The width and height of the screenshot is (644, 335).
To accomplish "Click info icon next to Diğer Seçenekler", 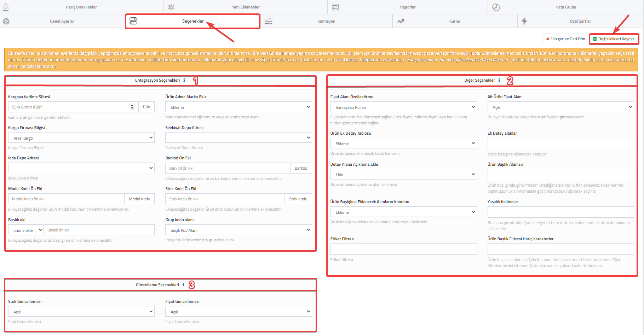I will [x=499, y=80].
